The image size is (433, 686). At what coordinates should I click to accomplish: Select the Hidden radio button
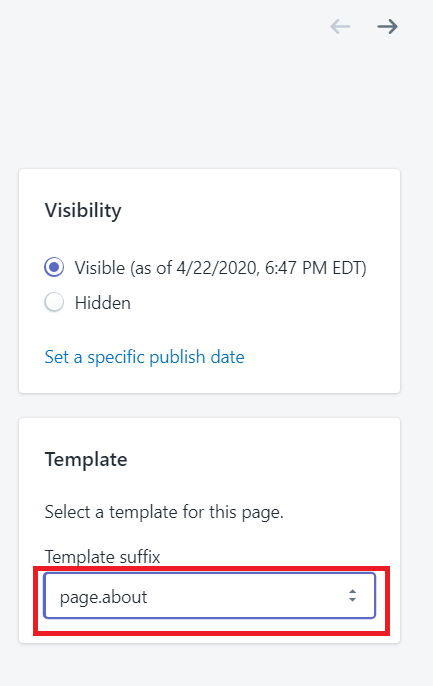point(54,302)
